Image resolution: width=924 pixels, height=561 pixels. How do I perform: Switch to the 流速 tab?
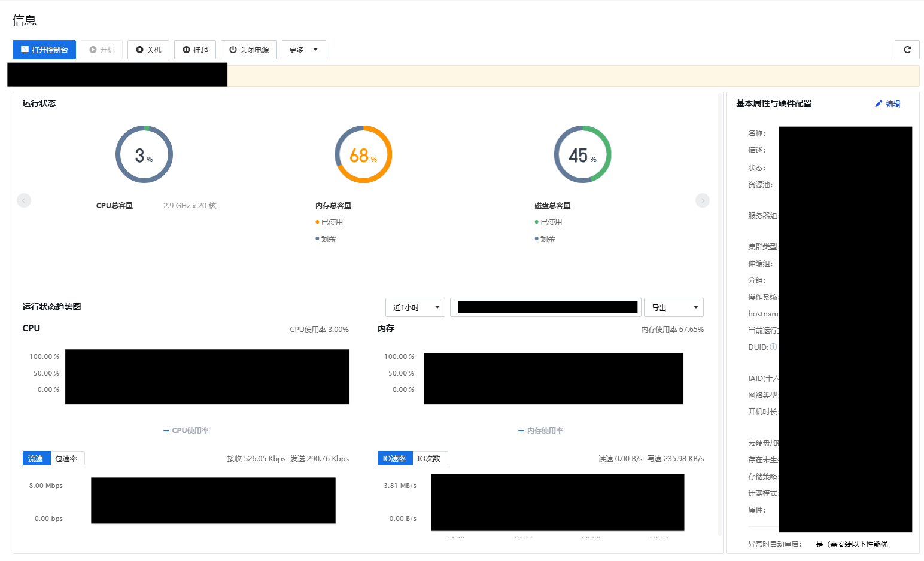tap(36, 458)
